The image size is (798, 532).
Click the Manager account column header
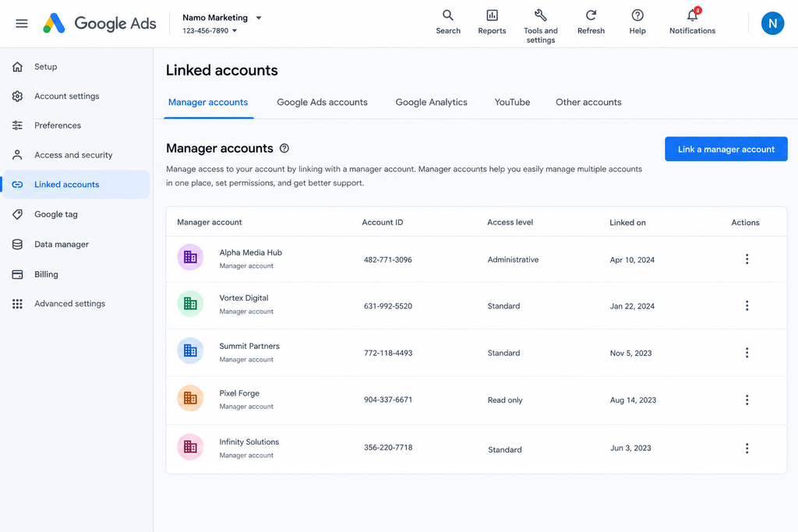pos(209,222)
